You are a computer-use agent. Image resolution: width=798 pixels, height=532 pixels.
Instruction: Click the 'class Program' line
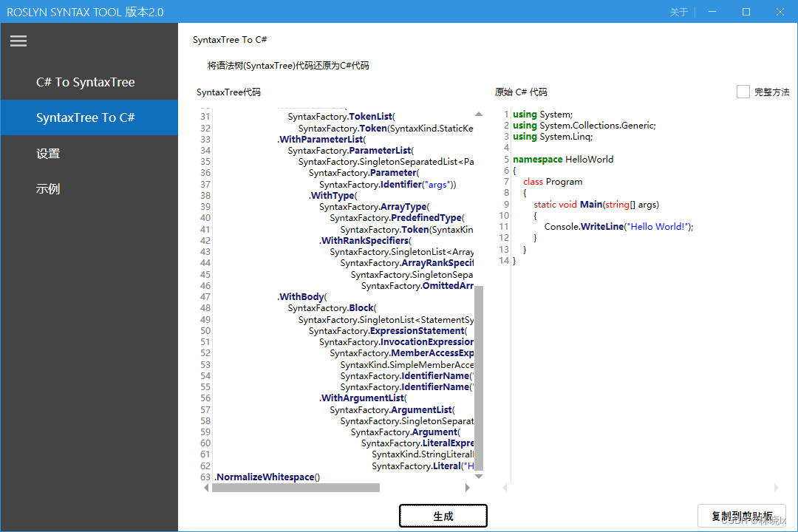(553, 182)
